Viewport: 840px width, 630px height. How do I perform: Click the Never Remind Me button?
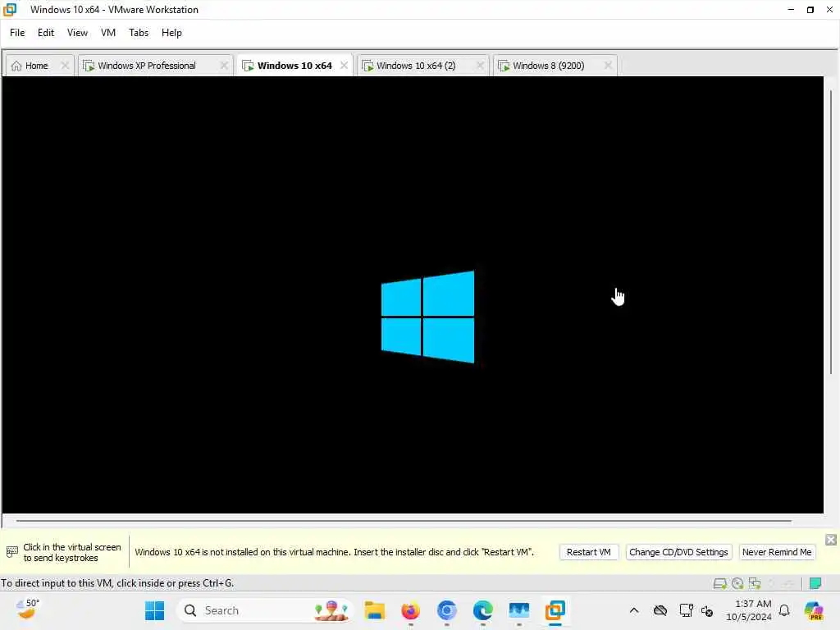[x=777, y=552]
